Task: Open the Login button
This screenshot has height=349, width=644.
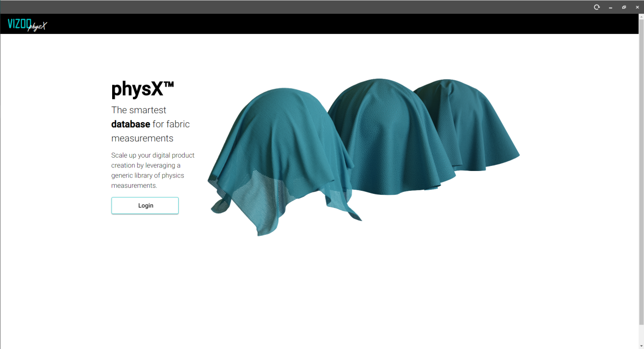Action: point(145,205)
